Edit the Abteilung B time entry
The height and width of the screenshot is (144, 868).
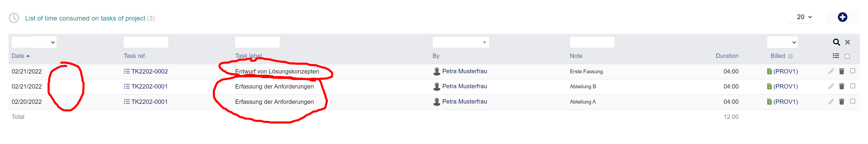pos(831,86)
